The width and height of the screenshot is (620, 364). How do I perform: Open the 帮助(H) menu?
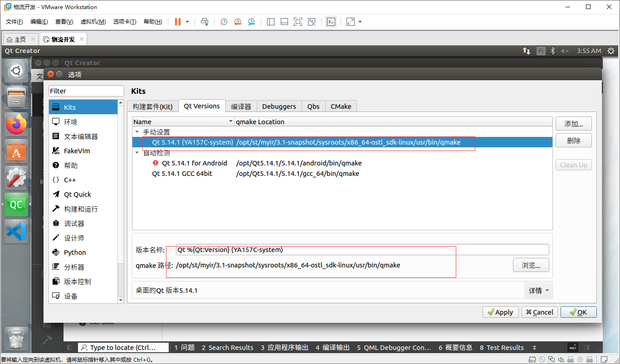tap(153, 22)
